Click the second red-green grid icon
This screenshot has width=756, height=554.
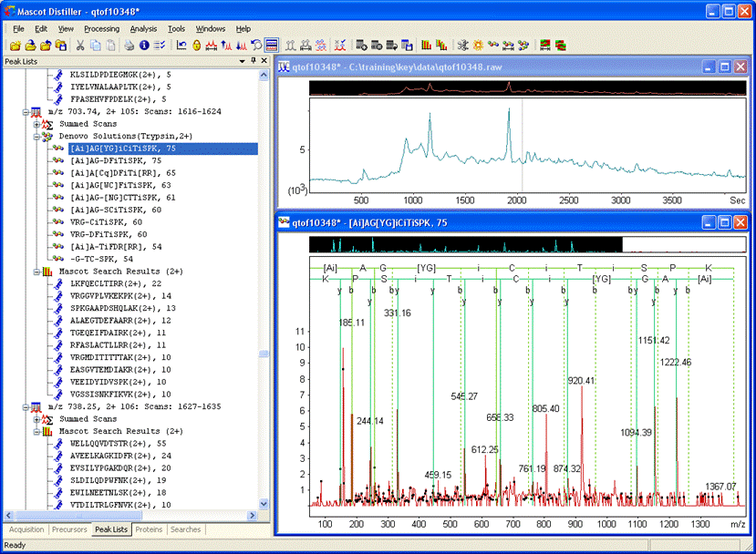(x=560, y=46)
